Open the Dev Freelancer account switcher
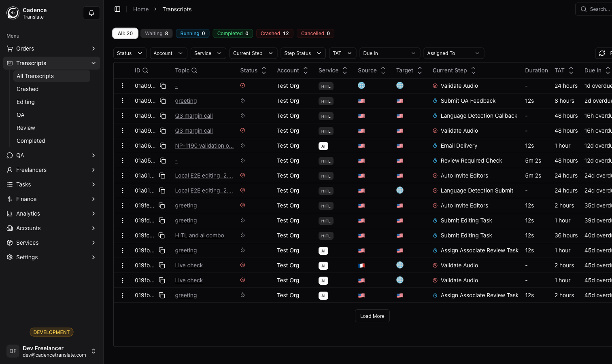Screen dimensions: 612x364 point(52,351)
